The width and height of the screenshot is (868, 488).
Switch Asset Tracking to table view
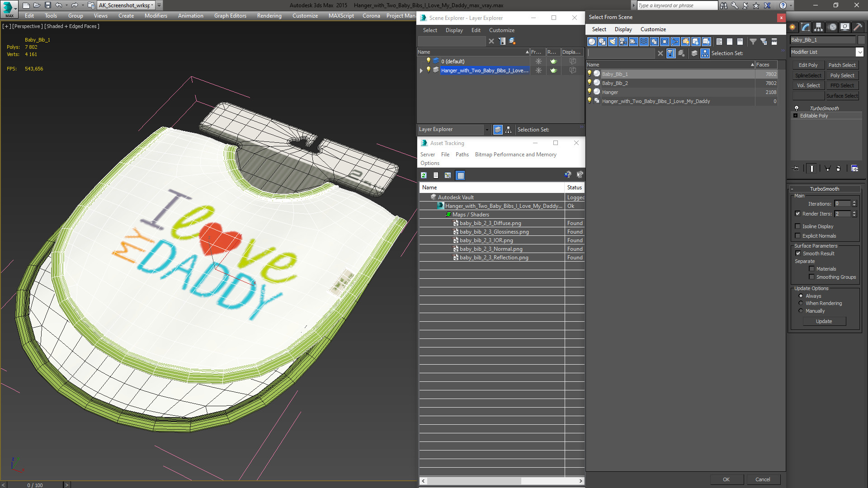click(460, 175)
